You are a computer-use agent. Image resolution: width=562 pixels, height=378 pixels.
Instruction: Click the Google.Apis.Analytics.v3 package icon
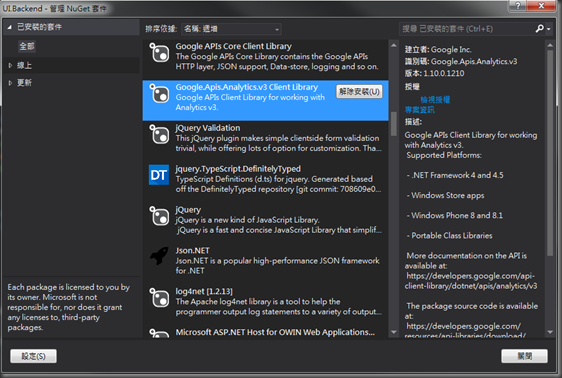159,94
